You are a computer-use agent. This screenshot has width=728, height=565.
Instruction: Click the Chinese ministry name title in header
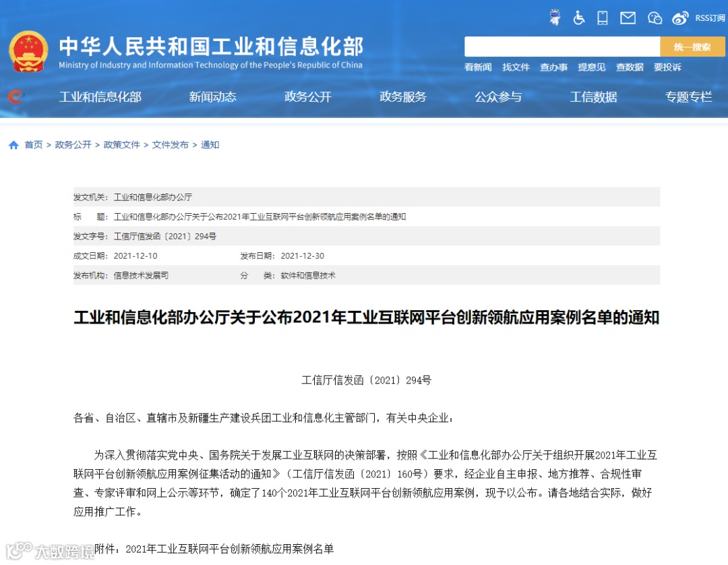point(211,46)
